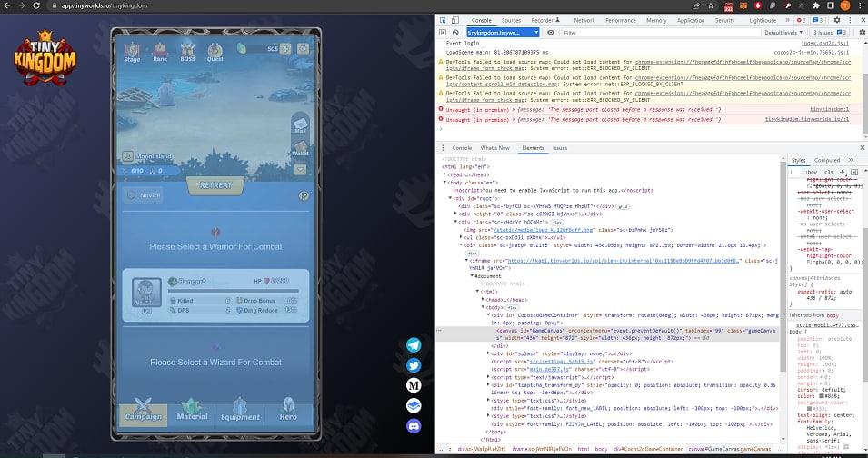Click the 3 Issues button
Viewport: 868px width, 458px height.
830,33
